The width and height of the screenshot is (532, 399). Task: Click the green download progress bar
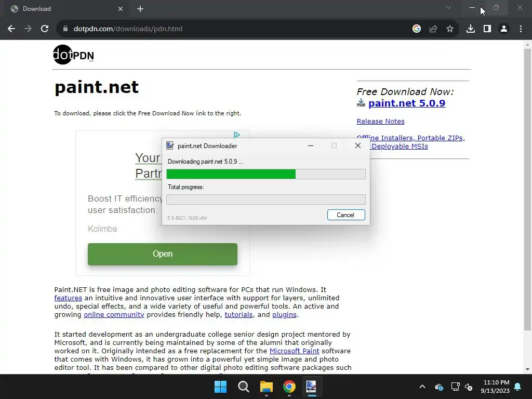[266, 174]
